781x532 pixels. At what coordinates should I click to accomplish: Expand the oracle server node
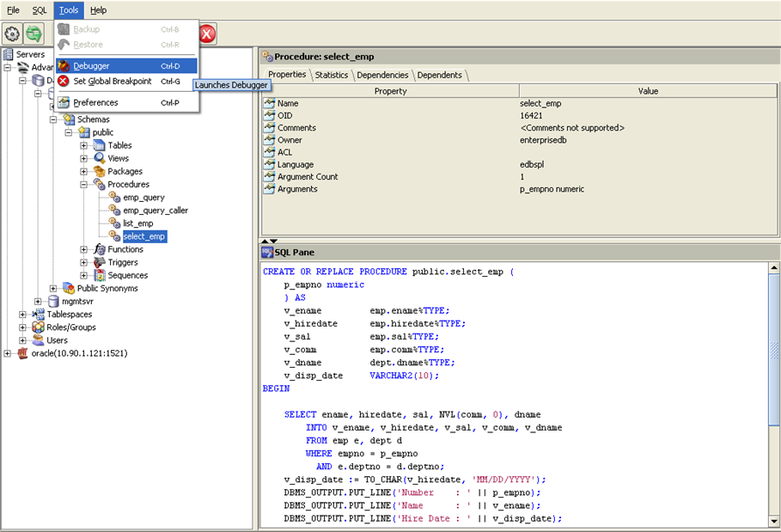pyautogui.click(x=7, y=353)
